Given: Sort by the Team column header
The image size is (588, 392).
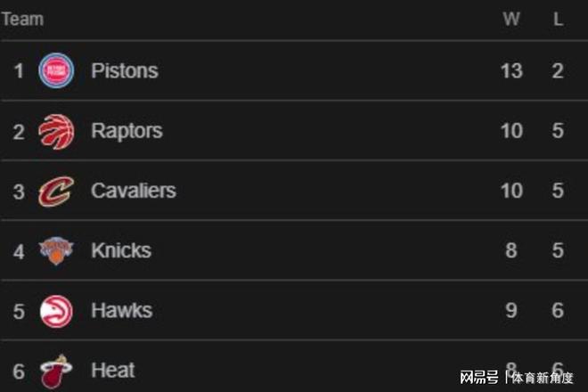Looking at the screenshot, I should pos(22,19).
